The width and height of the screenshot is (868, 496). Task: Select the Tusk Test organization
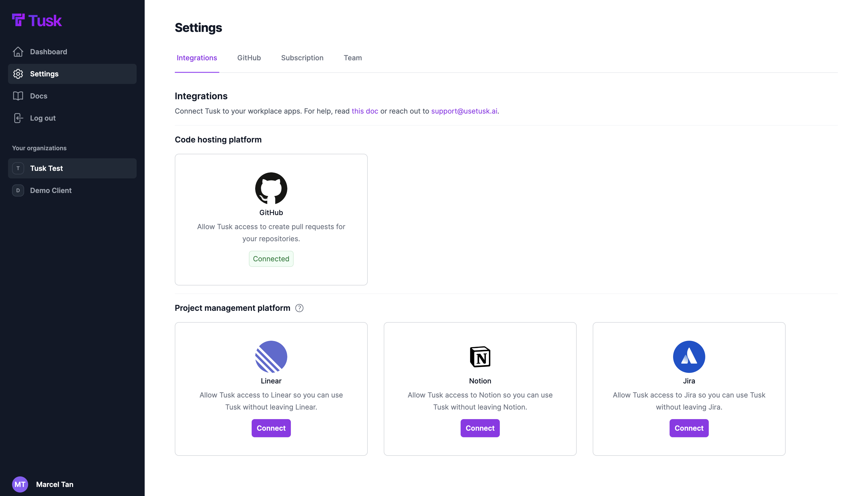coord(72,168)
